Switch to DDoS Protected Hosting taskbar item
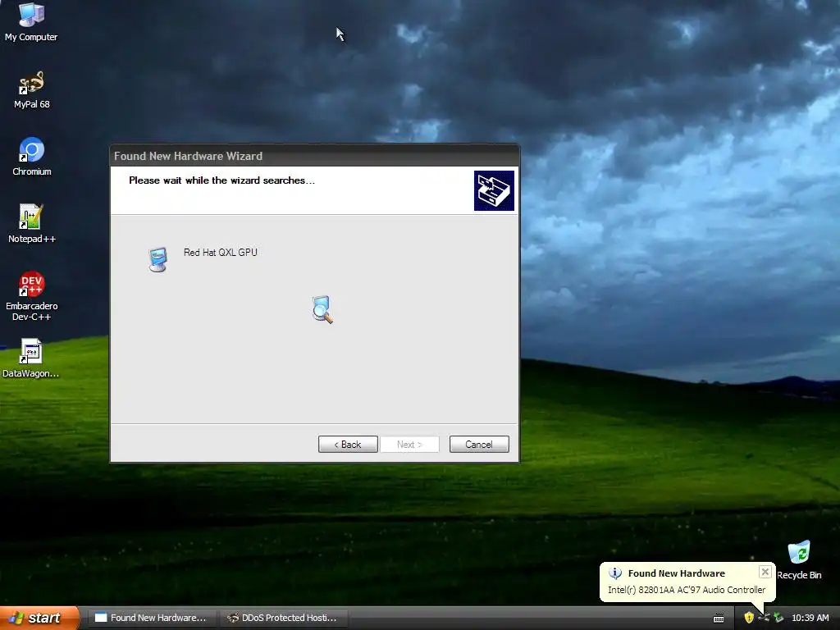The image size is (840, 630). [x=283, y=618]
